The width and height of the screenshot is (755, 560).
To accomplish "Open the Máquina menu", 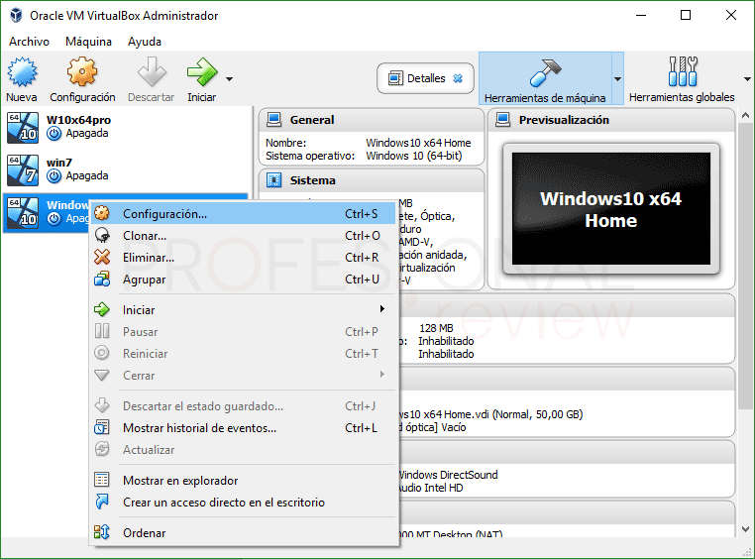I will pos(88,42).
